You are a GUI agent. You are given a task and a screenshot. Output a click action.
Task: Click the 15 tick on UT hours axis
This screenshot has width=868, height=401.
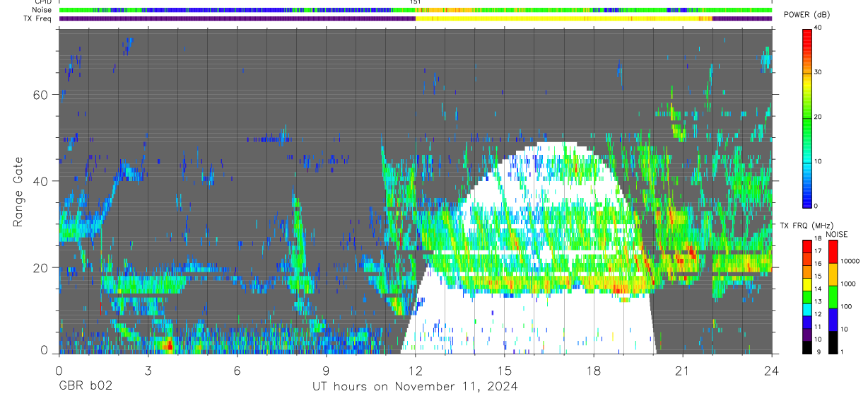click(505, 371)
